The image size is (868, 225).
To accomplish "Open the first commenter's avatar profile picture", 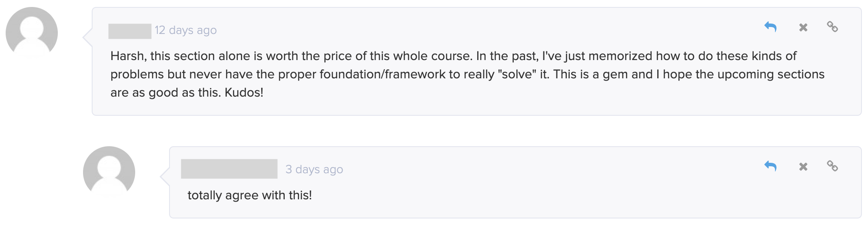I will coord(32,33).
